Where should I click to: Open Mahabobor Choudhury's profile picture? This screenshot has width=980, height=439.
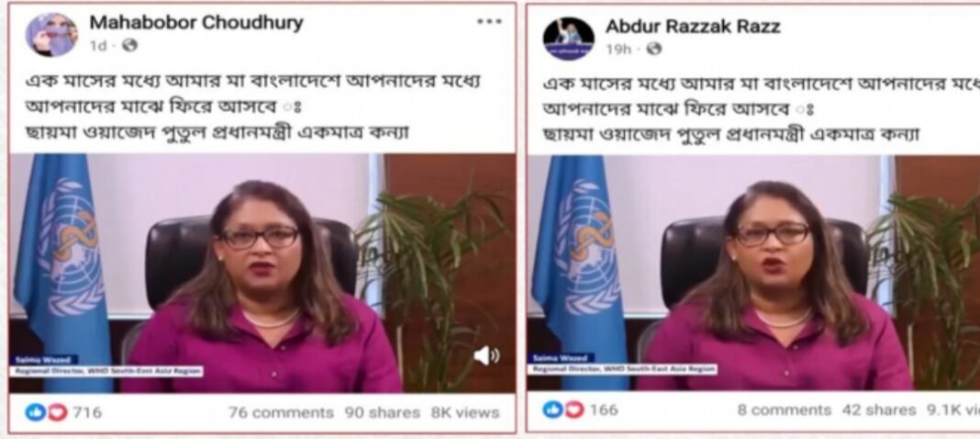point(52,35)
